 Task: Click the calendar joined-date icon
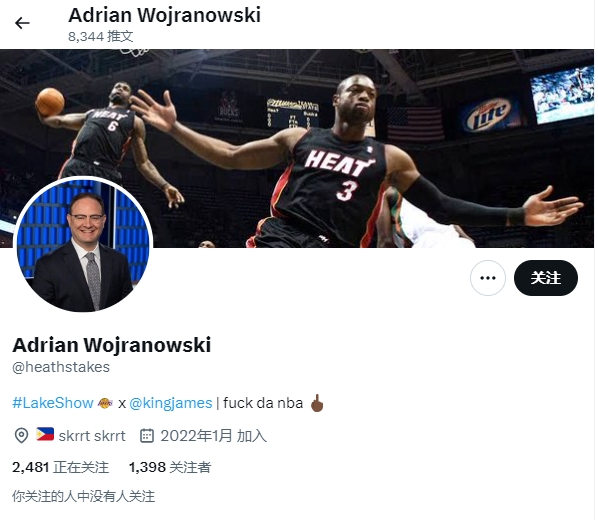pyautogui.click(x=147, y=436)
